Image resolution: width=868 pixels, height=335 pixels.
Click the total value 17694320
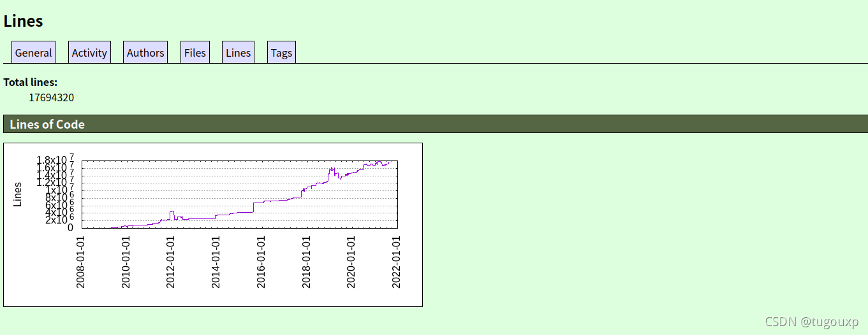pyautogui.click(x=52, y=97)
